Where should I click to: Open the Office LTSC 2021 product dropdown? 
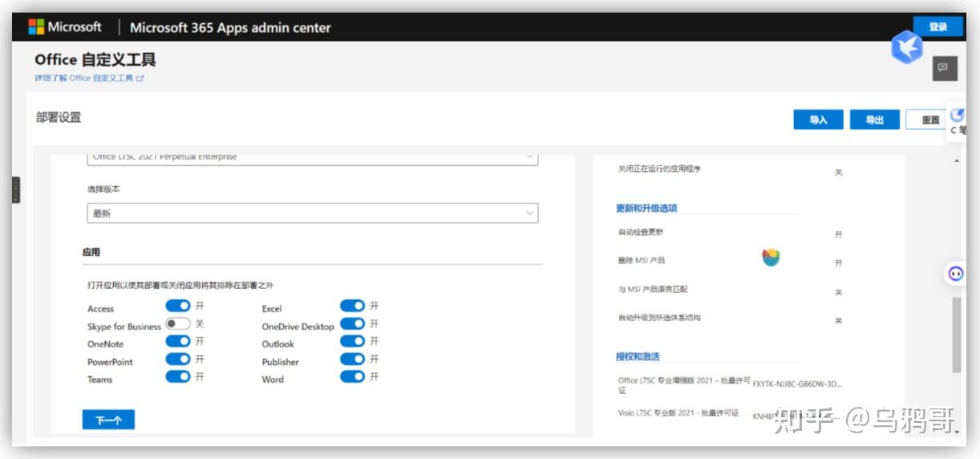click(x=313, y=157)
